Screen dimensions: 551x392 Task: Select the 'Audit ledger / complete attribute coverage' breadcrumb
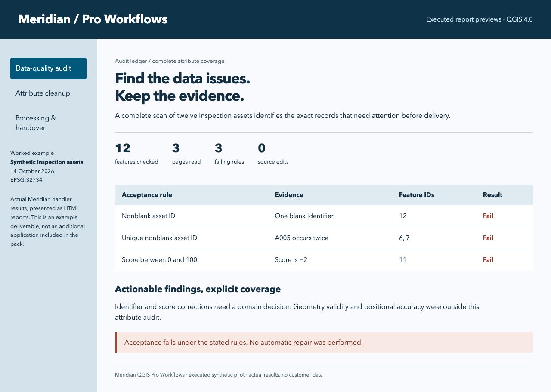(170, 61)
